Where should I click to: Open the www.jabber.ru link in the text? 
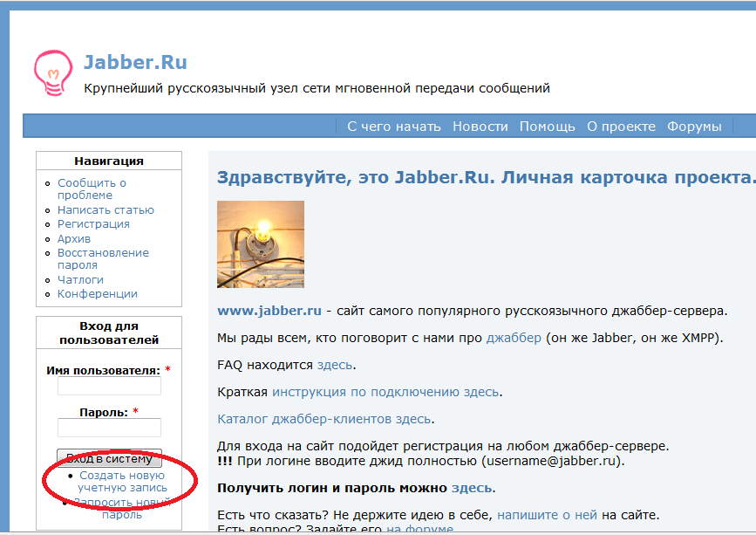click(269, 311)
